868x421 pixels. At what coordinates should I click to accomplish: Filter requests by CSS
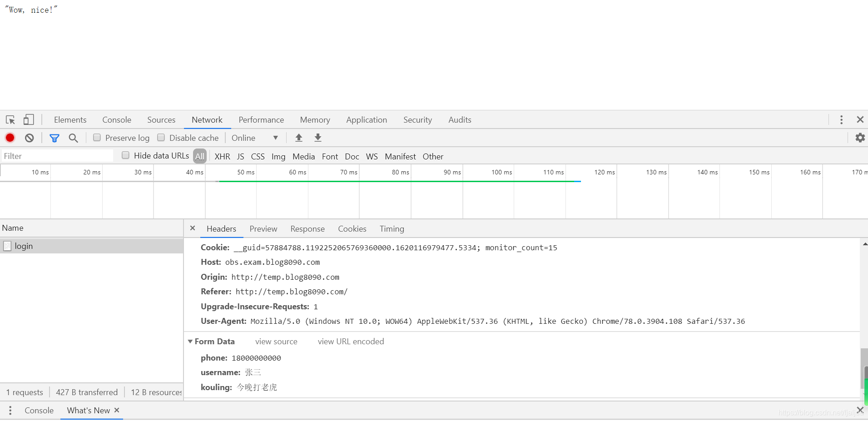coord(258,157)
